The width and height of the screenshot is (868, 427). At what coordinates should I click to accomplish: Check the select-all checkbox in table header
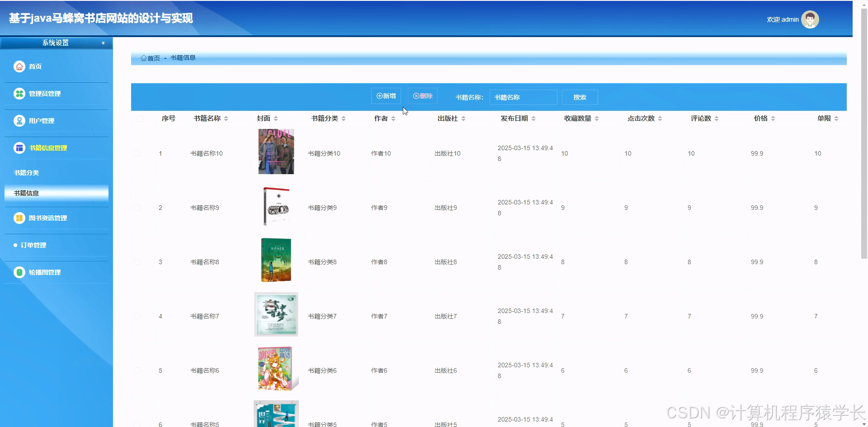tap(140, 118)
